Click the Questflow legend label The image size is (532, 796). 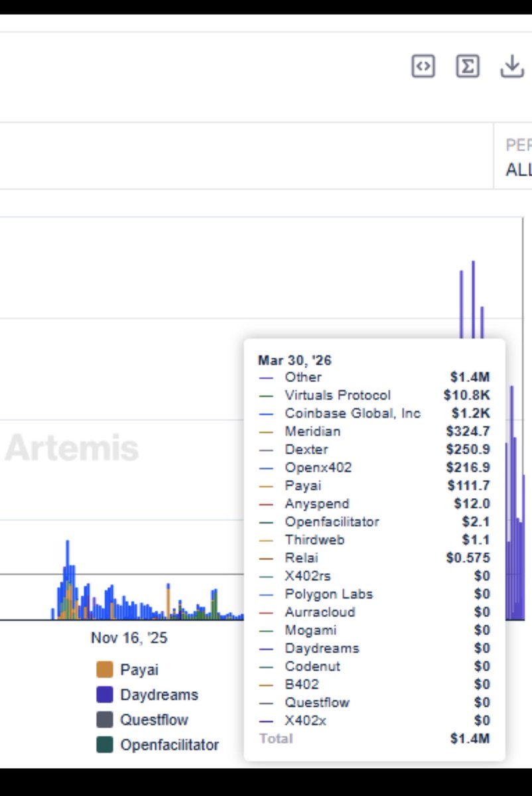pyautogui.click(x=154, y=720)
